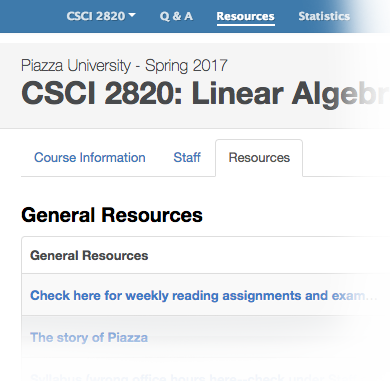This screenshot has width=390, height=381.
Task: Click the white underline beneath Resources nav item
Action: tap(246, 25)
